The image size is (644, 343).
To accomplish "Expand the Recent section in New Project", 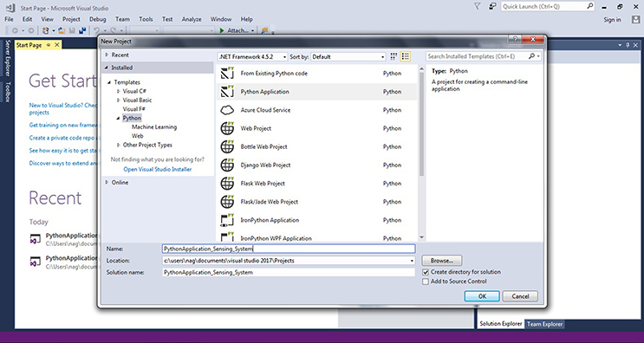I will [107, 55].
